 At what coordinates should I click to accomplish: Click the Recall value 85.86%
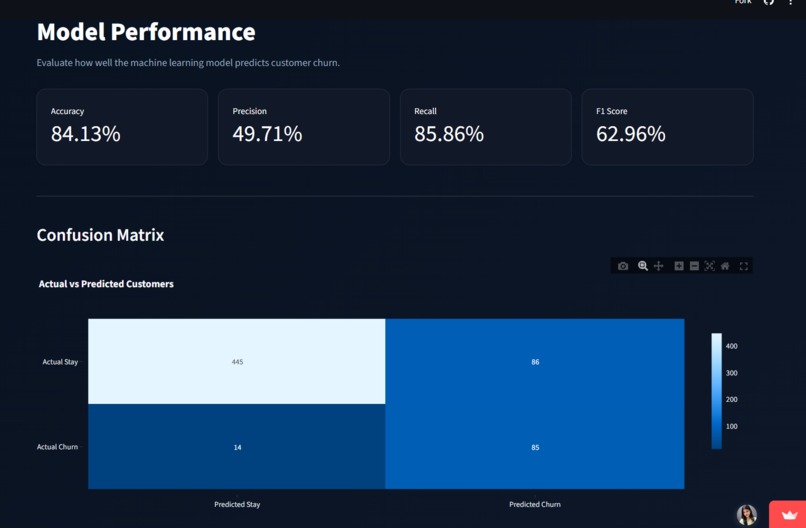pos(449,134)
